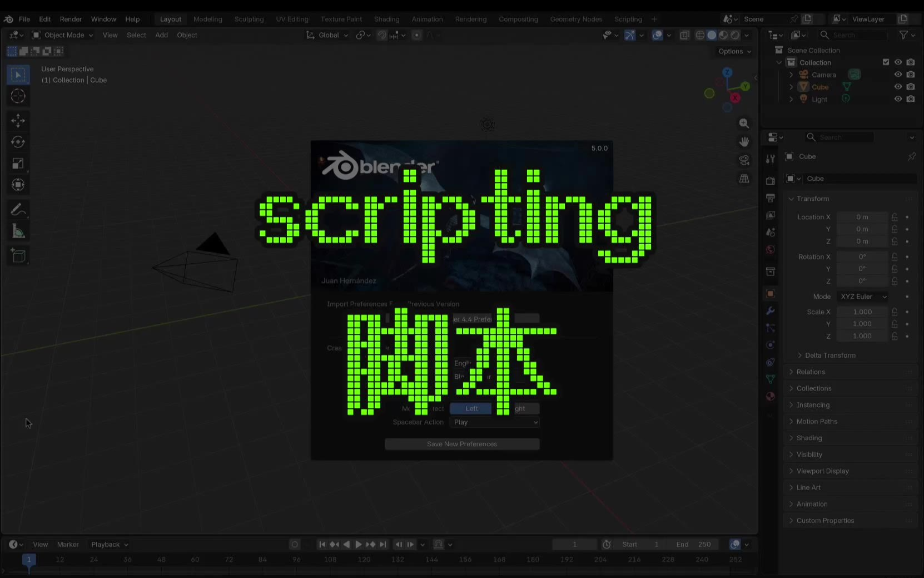
Task: Open the Render menu
Action: [x=71, y=19]
